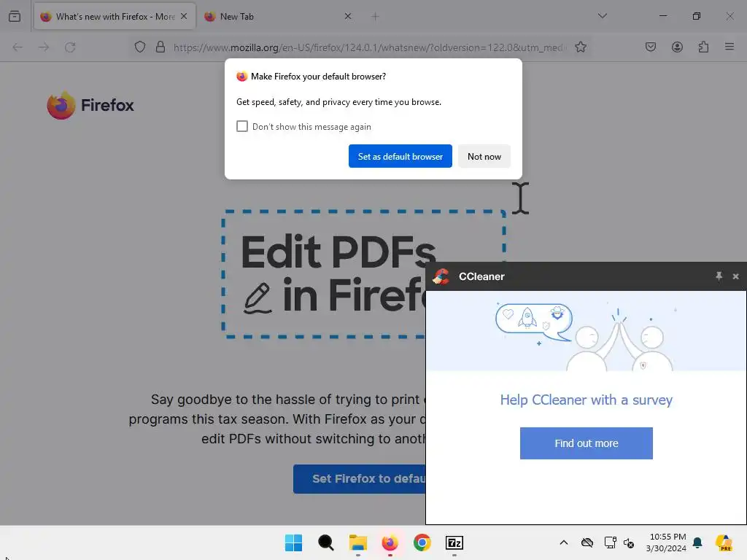Open a new tab with the plus button

point(376,17)
